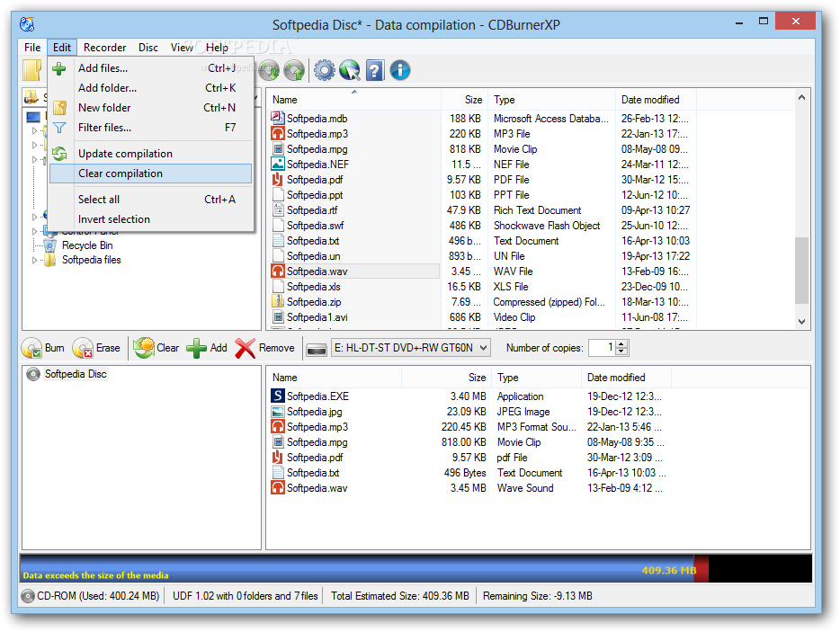840x632 pixels.
Task: Click the New folder menu icon
Action: (59, 108)
